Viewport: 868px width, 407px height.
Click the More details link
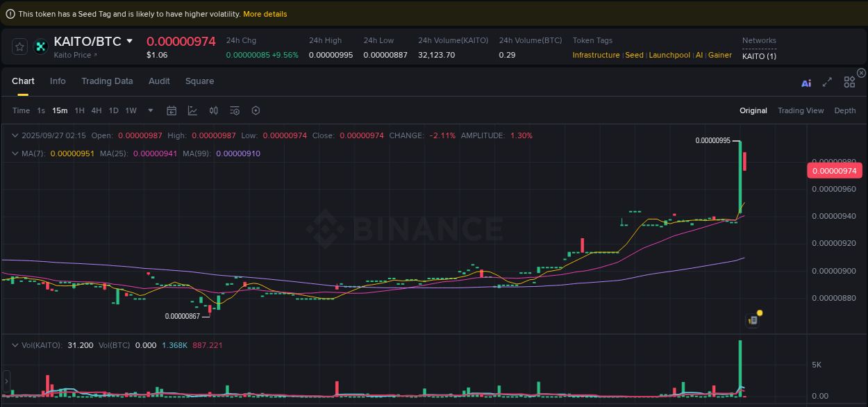point(265,14)
